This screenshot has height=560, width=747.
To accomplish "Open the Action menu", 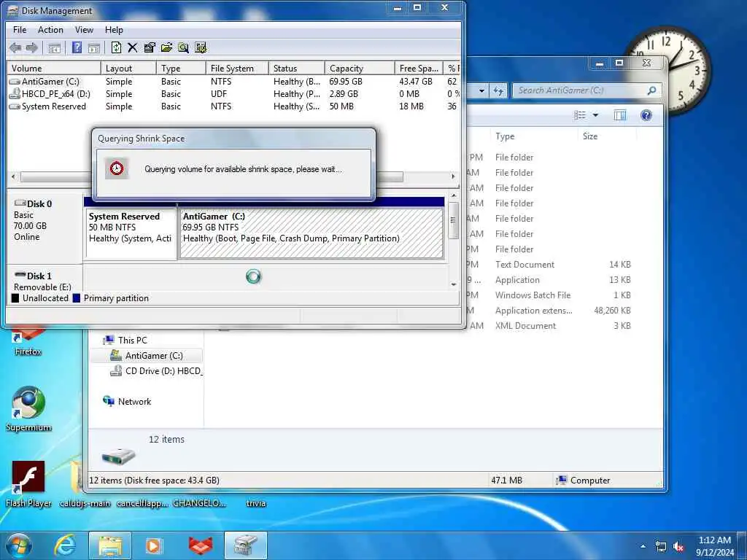I will click(x=50, y=29).
